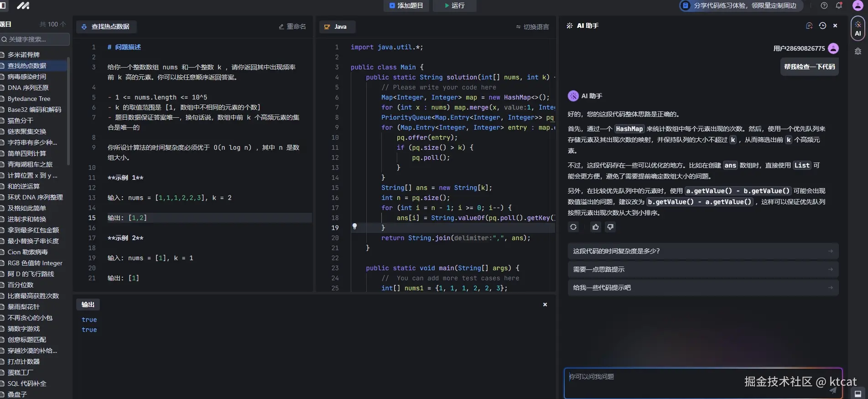The width and height of the screenshot is (868, 399).
Task: Click the 运行 run button
Action: click(454, 5)
